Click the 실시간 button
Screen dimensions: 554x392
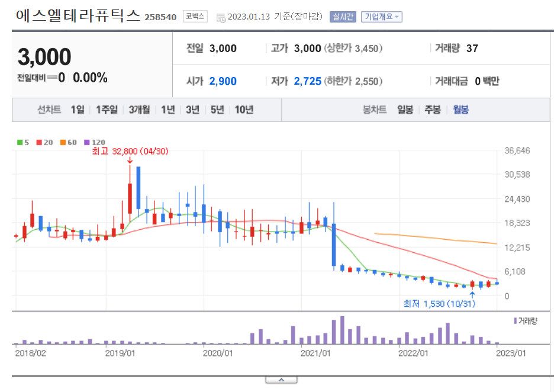point(343,17)
